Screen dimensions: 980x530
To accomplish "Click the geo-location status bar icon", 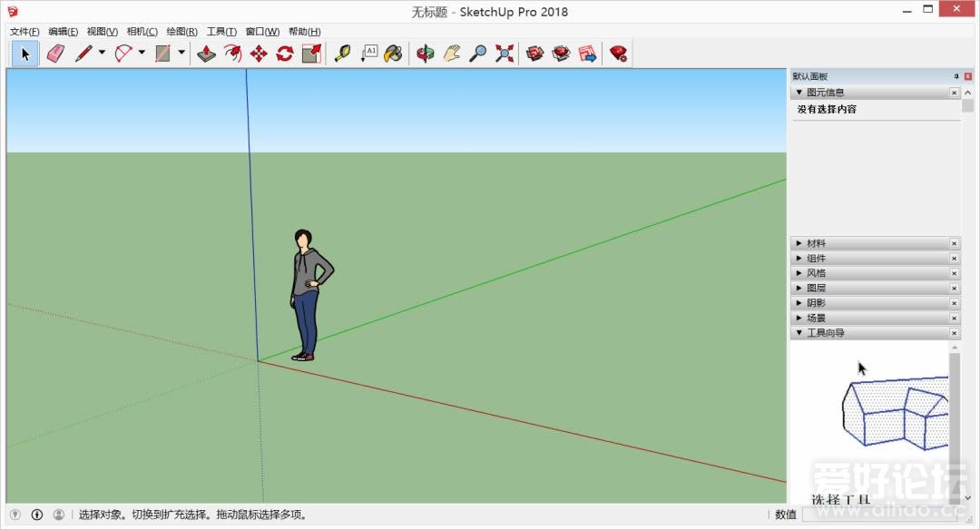I will (x=15, y=515).
